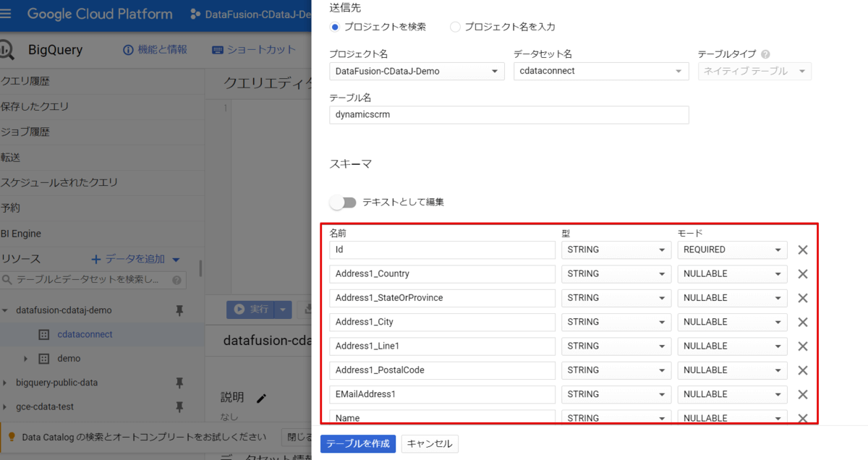Image resolution: width=868 pixels, height=460 pixels.
Task: Click the edit pencil icon beside 説明
Action: tap(262, 398)
